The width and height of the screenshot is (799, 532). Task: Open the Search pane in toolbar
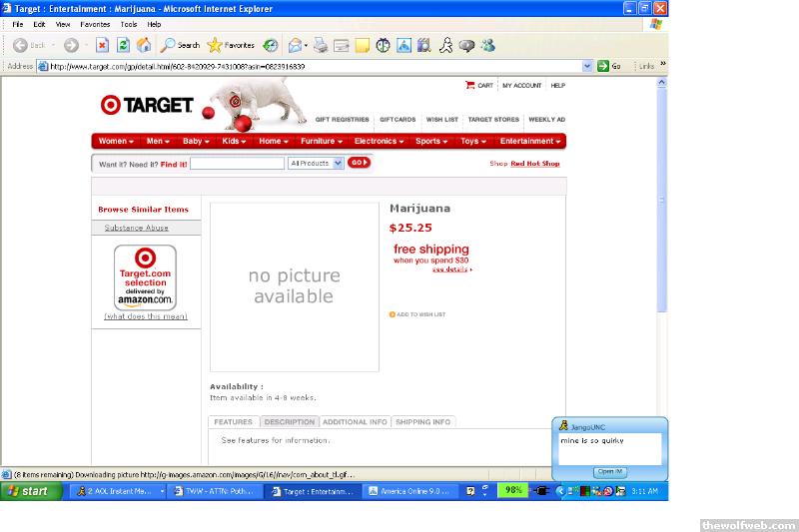click(181, 45)
